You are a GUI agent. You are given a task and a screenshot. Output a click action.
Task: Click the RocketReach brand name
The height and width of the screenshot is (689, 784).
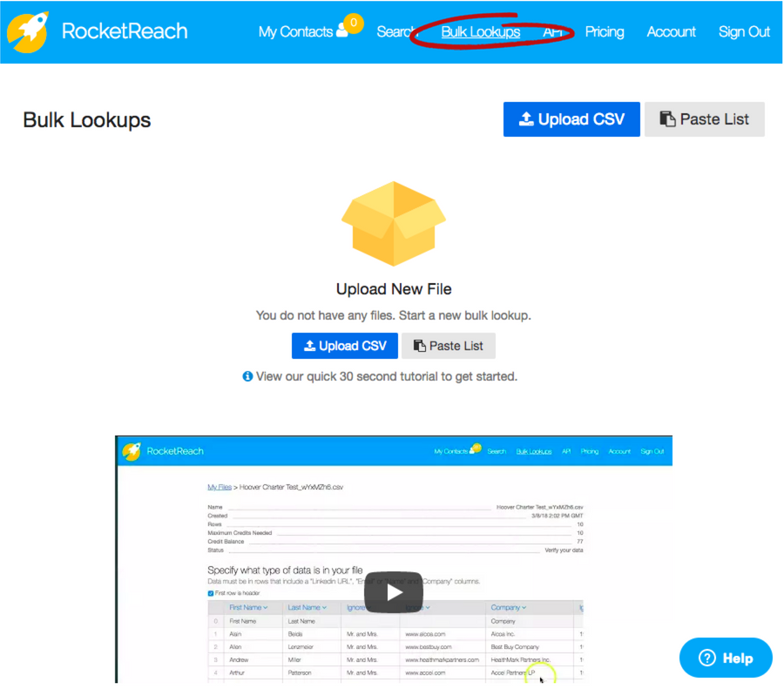[125, 31]
